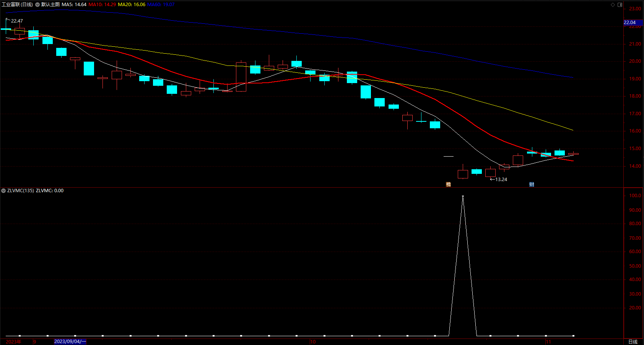
Task: Click the 22.47 high price label
Action: tap(17, 21)
